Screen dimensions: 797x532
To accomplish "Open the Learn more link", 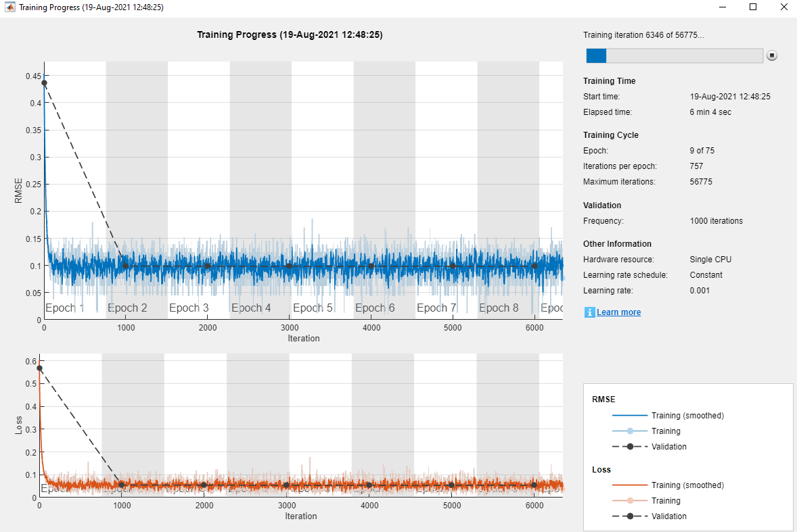I will [618, 312].
